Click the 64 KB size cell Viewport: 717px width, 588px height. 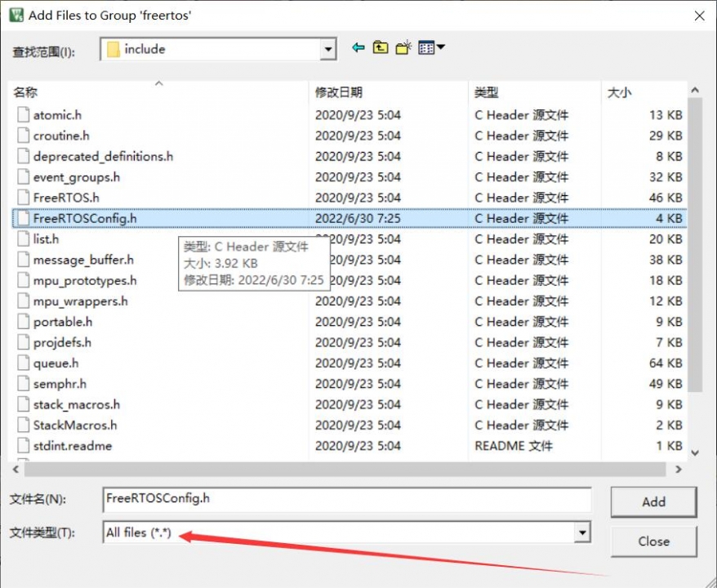(666, 363)
